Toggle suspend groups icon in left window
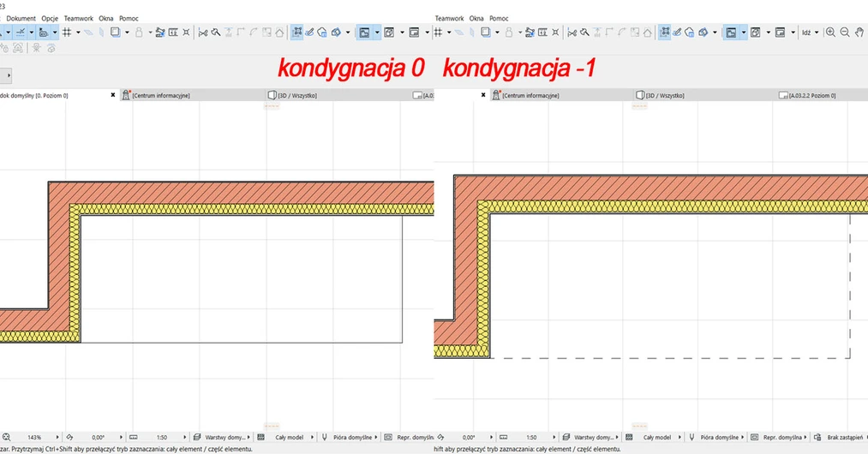 click(x=296, y=32)
